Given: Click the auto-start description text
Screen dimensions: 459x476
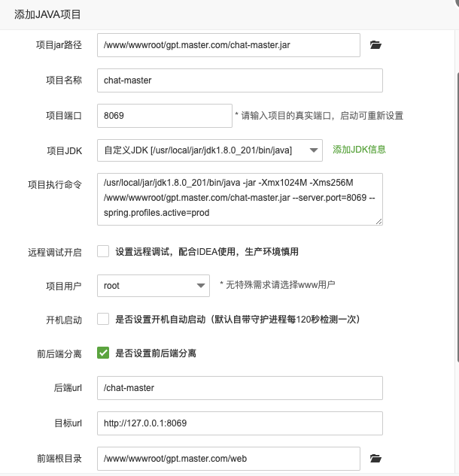Looking at the screenshot, I should (x=238, y=320).
